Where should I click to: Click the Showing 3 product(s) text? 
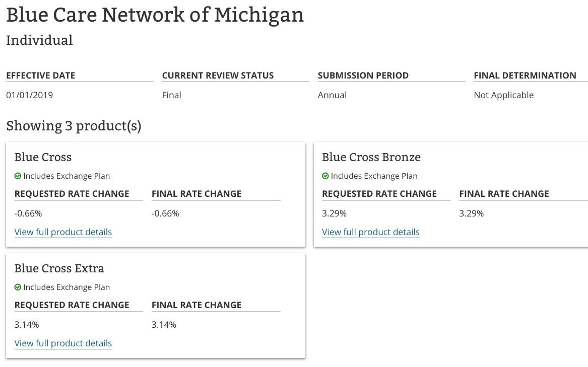pyautogui.click(x=74, y=126)
